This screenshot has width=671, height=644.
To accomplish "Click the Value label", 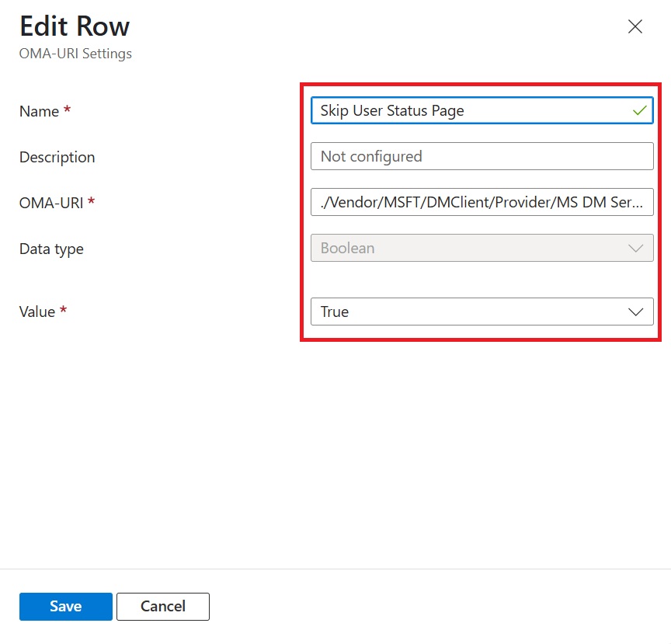I will click(x=36, y=312).
